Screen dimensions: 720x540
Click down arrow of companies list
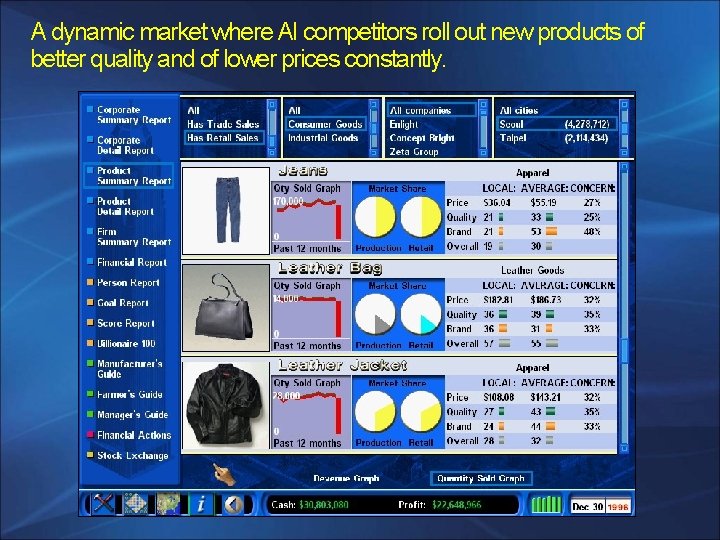(483, 151)
